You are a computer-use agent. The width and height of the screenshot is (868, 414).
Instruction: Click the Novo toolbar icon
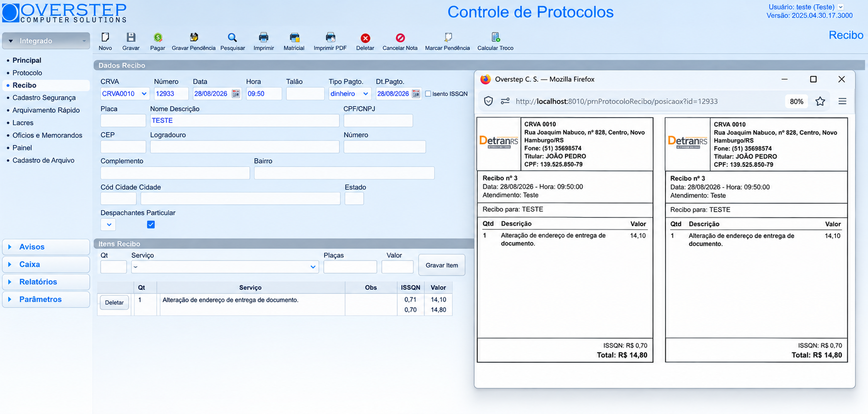click(x=105, y=37)
